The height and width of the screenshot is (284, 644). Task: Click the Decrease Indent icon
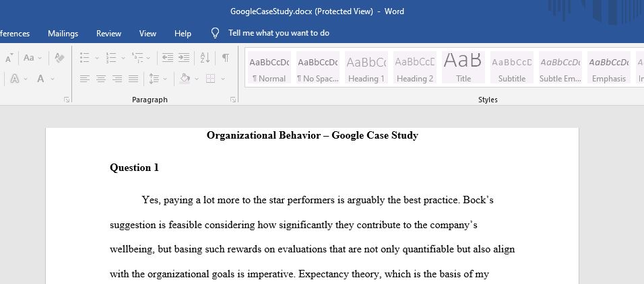(x=168, y=58)
